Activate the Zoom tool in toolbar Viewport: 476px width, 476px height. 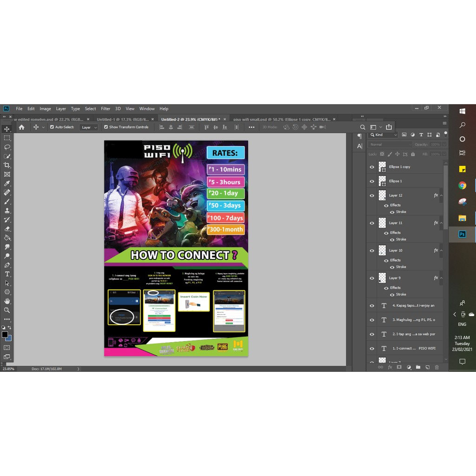point(7,310)
